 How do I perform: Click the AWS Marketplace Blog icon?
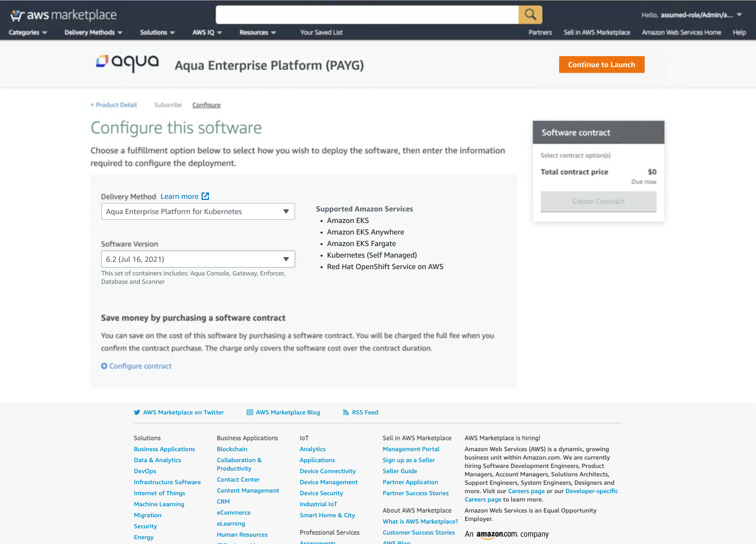(250, 412)
